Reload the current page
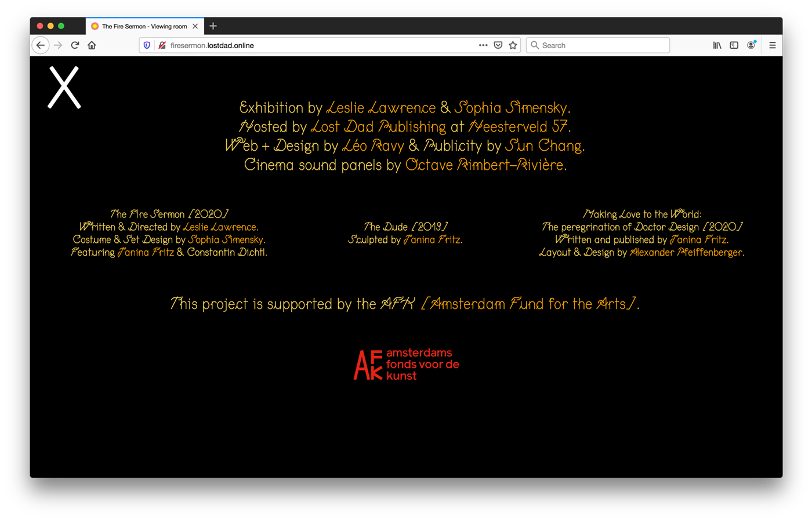The width and height of the screenshot is (812, 520). click(x=75, y=45)
